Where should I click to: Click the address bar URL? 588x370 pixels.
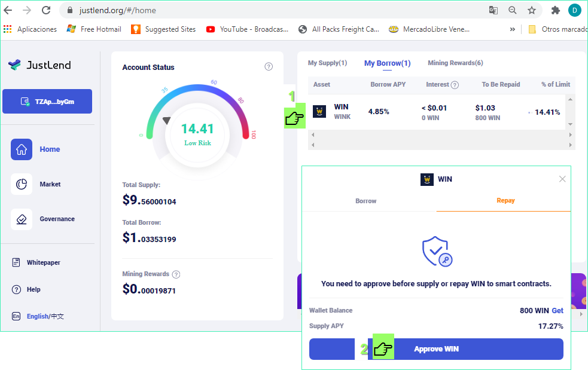pos(117,10)
